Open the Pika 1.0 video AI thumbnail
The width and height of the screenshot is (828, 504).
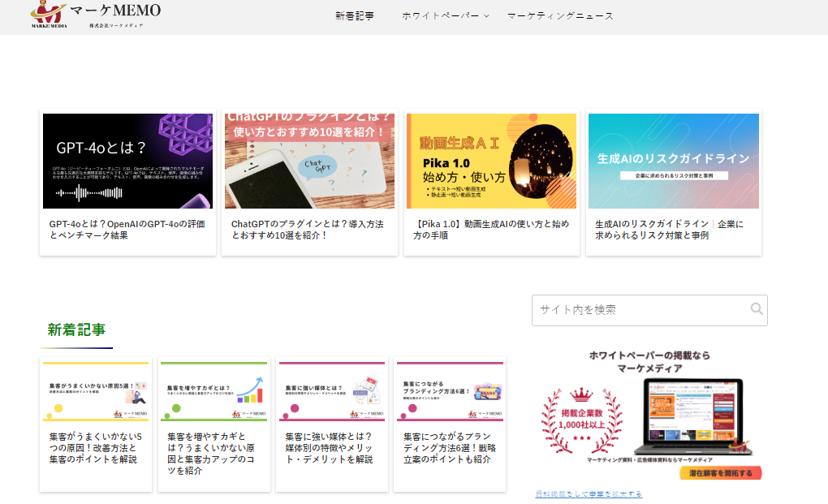pos(491,161)
